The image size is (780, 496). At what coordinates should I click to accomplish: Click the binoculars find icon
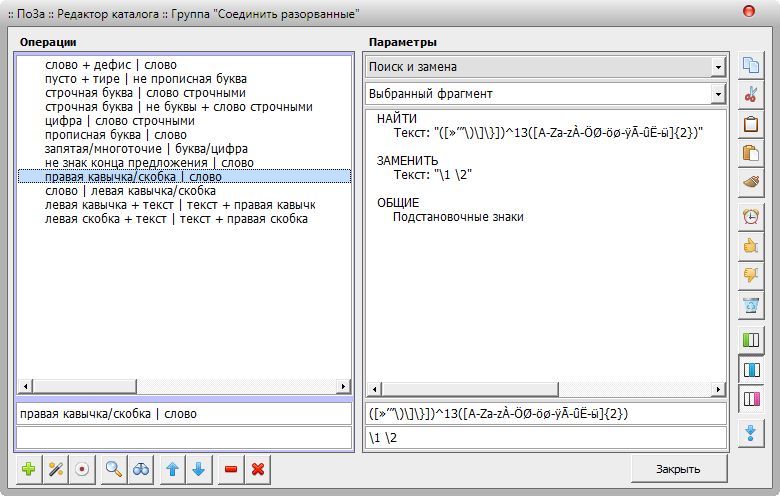[141, 469]
